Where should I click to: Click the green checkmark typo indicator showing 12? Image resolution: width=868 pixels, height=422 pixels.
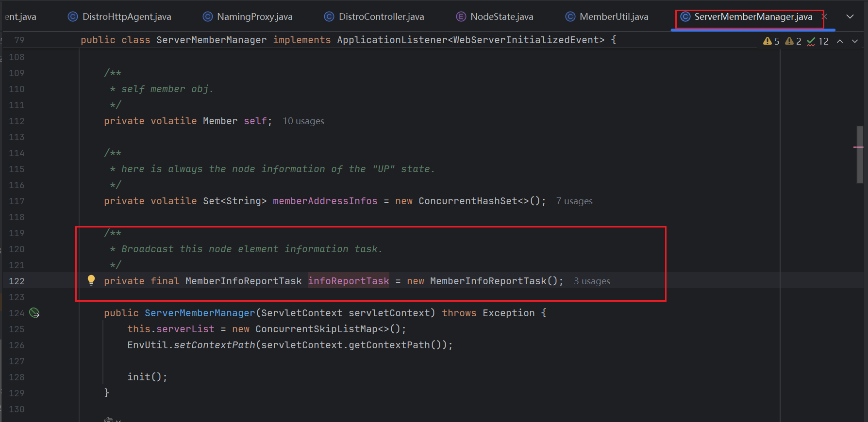tap(818, 41)
